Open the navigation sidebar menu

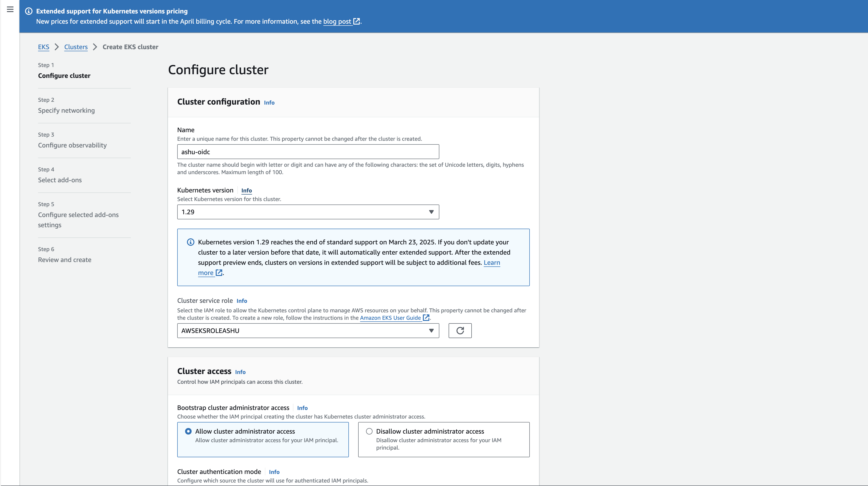point(10,10)
